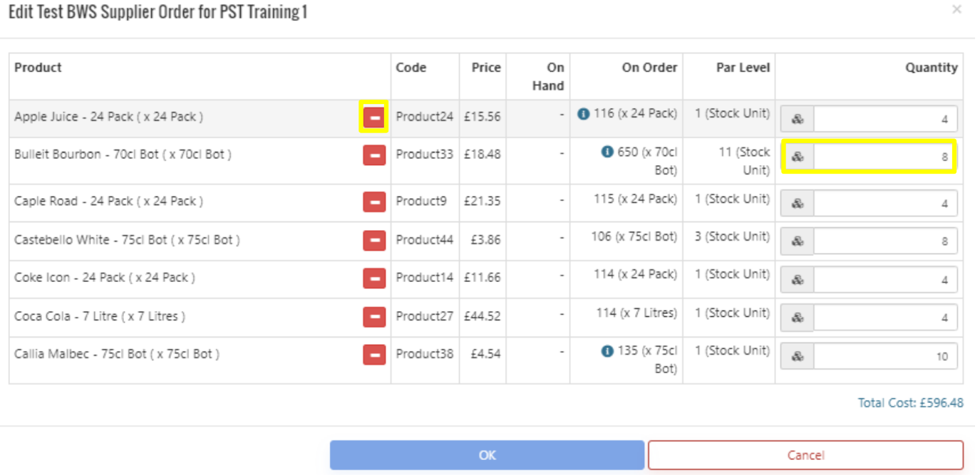
Task: Click red minus icon for Bulleit Bourbon
Action: (374, 155)
